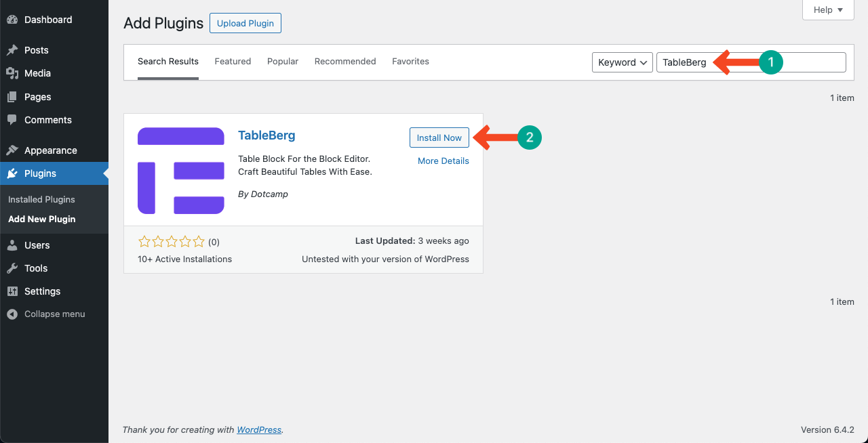This screenshot has width=868, height=443.
Task: Click the five-star rating of TableBerg
Action: pos(172,242)
